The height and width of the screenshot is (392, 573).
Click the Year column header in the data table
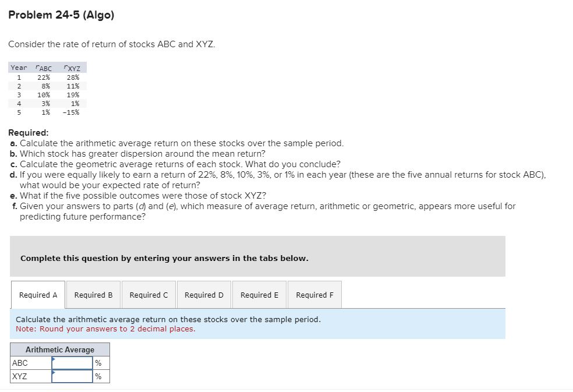(18, 68)
